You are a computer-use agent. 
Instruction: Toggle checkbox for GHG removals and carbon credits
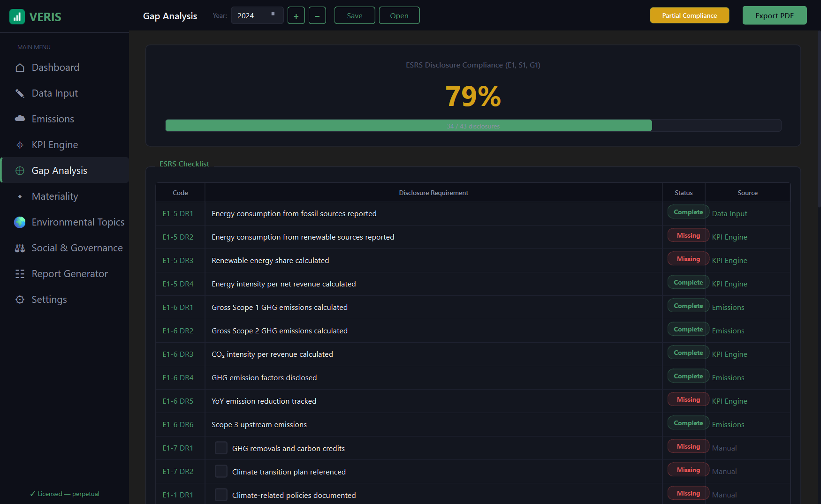(x=221, y=448)
